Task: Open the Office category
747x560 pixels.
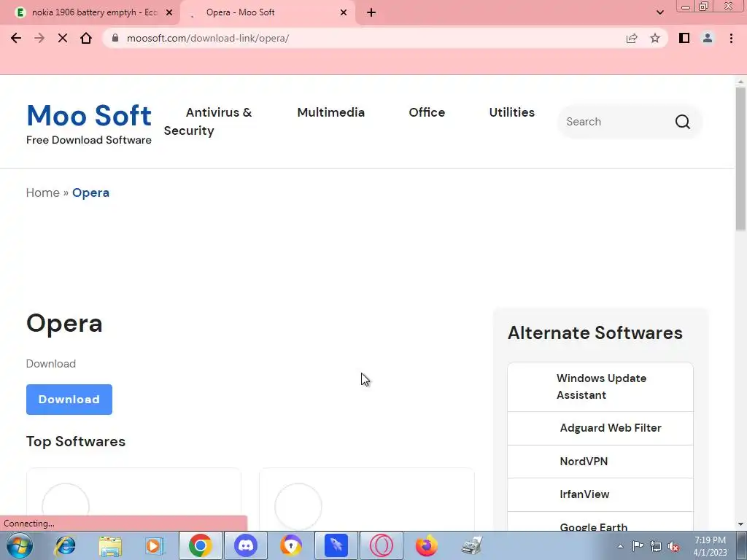Action: (427, 112)
